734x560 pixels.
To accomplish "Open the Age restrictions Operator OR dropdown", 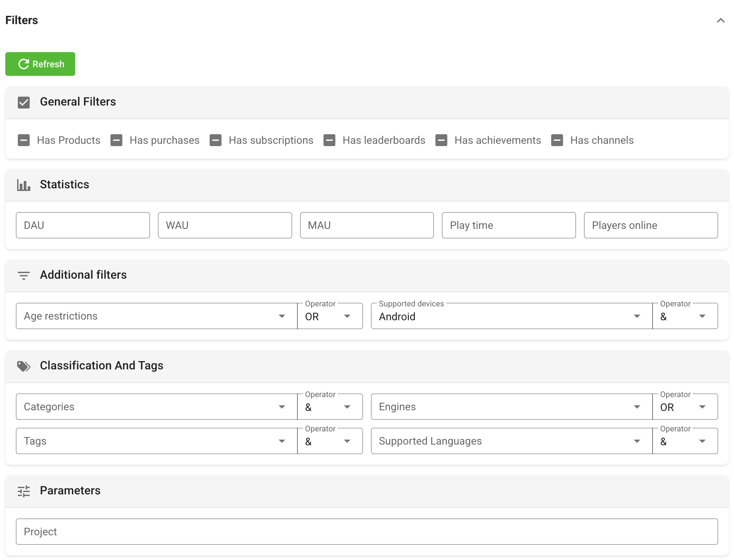I will tap(330, 316).
